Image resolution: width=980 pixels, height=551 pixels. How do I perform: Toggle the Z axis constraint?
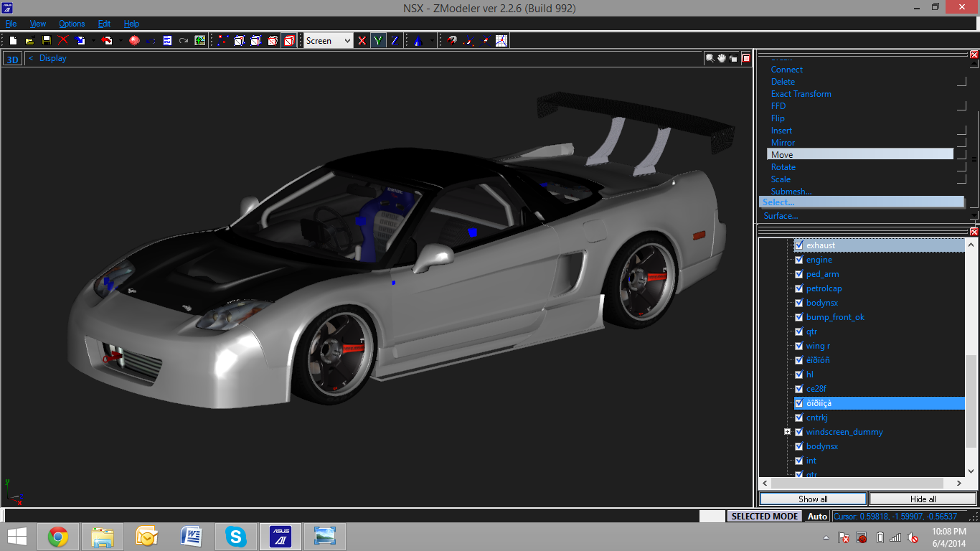click(x=395, y=41)
